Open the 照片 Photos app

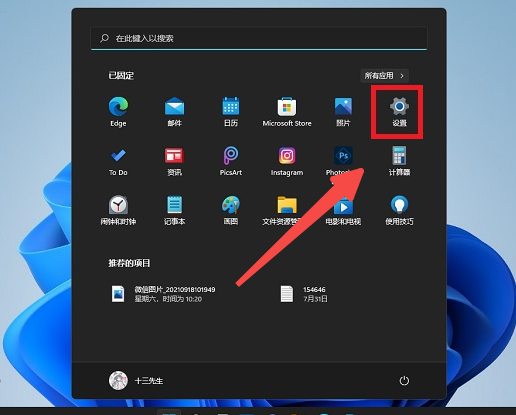343,111
